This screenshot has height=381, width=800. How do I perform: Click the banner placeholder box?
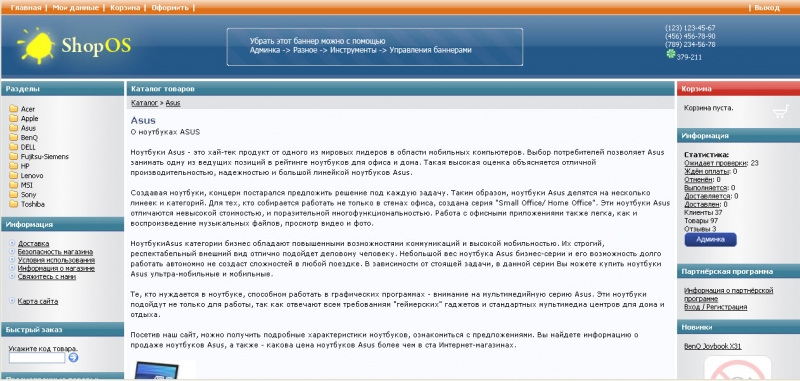click(x=375, y=46)
